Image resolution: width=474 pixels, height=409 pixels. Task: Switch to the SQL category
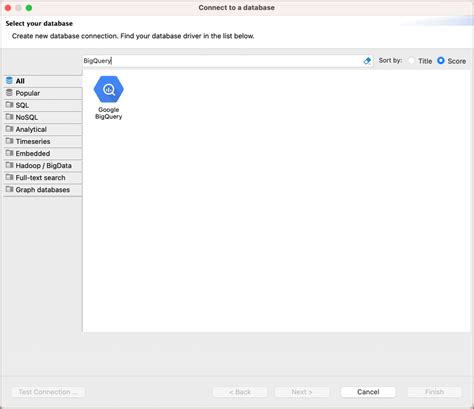(x=43, y=105)
